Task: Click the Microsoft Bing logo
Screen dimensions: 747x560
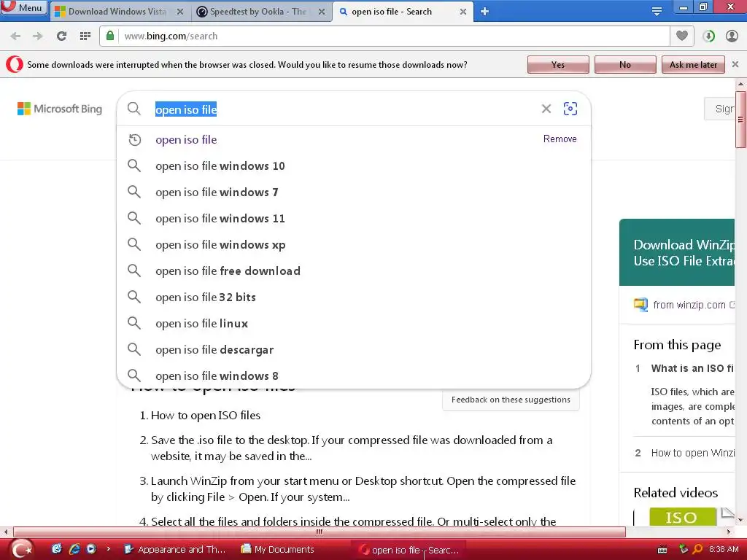Action: (x=60, y=109)
